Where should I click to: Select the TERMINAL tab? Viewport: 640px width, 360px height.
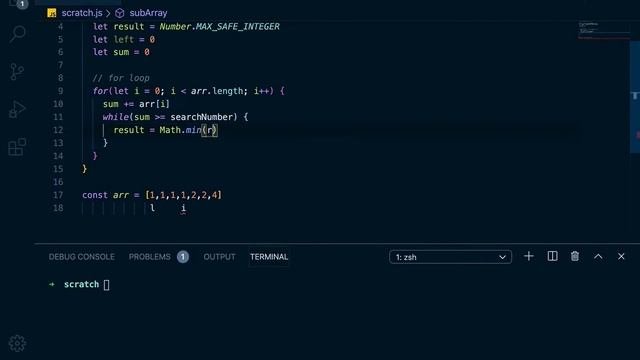tap(269, 257)
